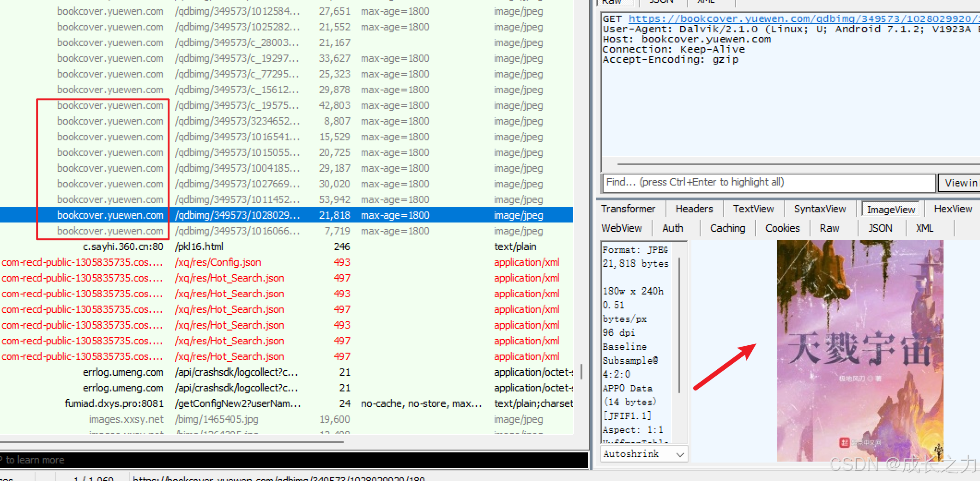980x481 pixels.
Task: Select session row /qdbimg/349573/c_77295...
Action: [x=286, y=74]
